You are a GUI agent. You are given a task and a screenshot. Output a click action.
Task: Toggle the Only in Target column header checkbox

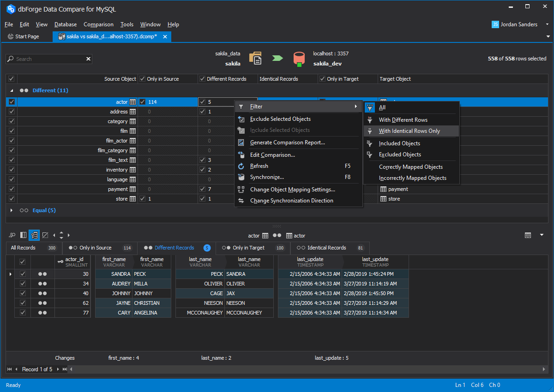point(322,79)
